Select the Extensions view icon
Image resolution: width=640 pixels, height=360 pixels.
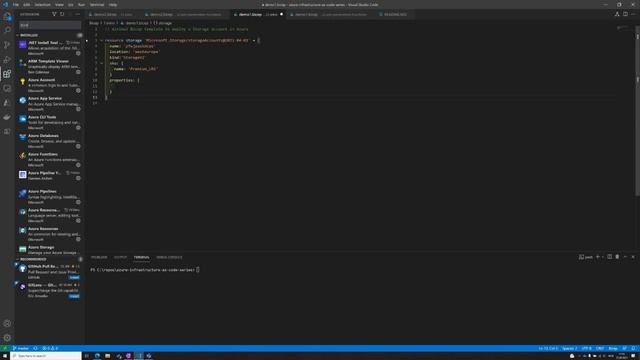pyautogui.click(x=7, y=74)
